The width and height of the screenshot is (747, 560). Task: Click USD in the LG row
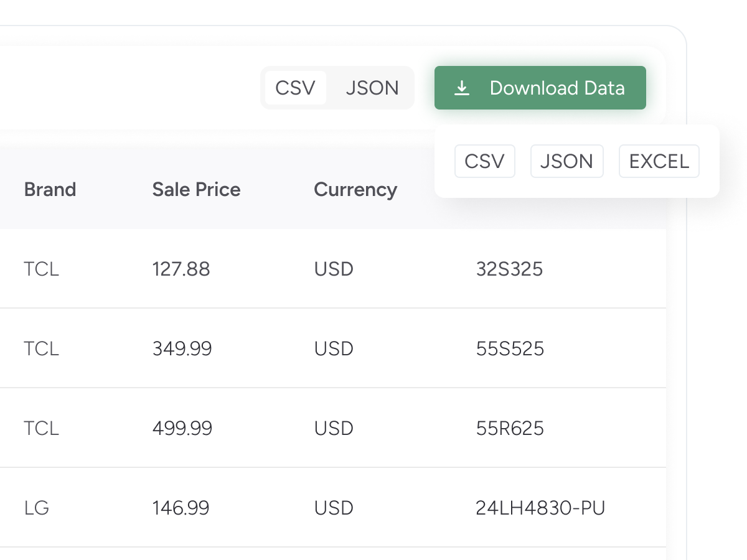(x=334, y=508)
